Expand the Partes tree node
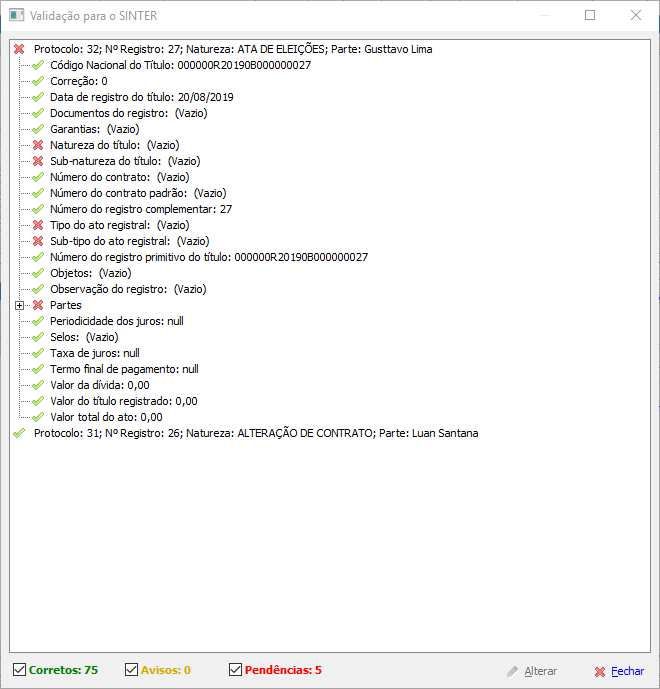This screenshot has height=689, width=660. (19, 305)
